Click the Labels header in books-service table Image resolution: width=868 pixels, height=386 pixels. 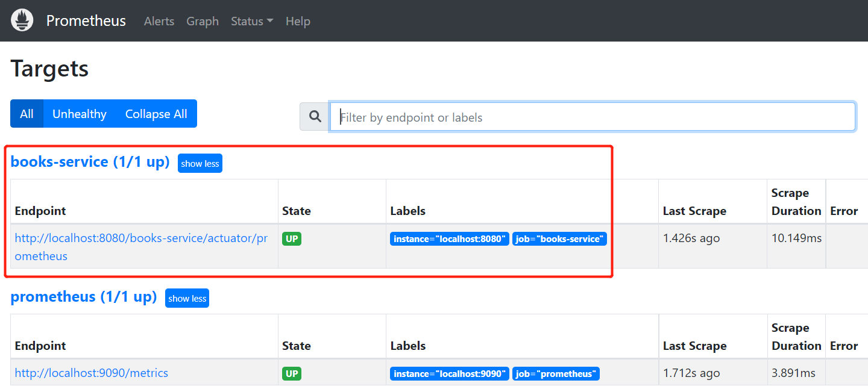408,211
